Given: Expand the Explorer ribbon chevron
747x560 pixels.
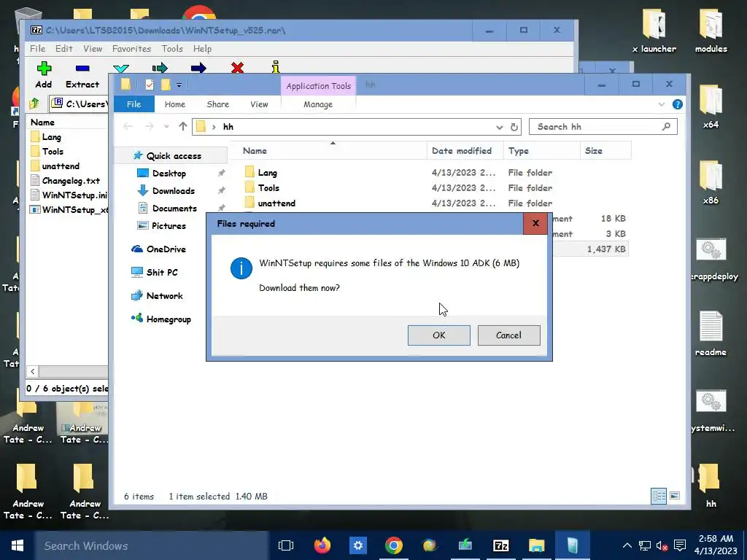Looking at the screenshot, I should 661,104.
